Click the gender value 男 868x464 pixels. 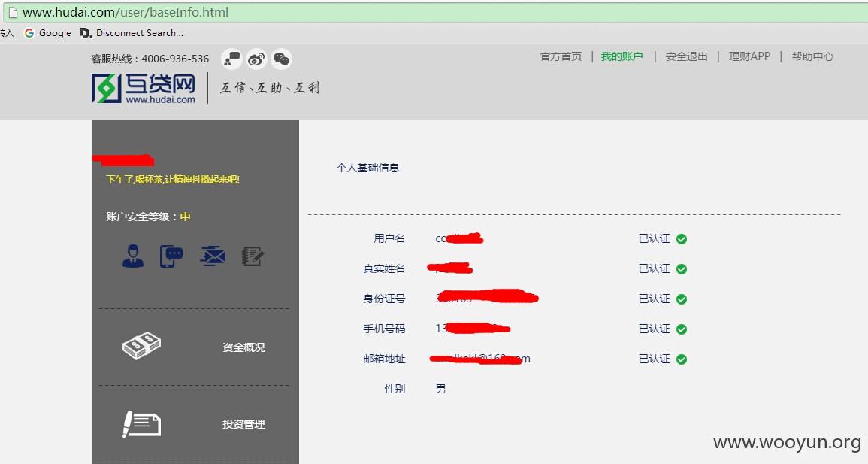(x=440, y=389)
